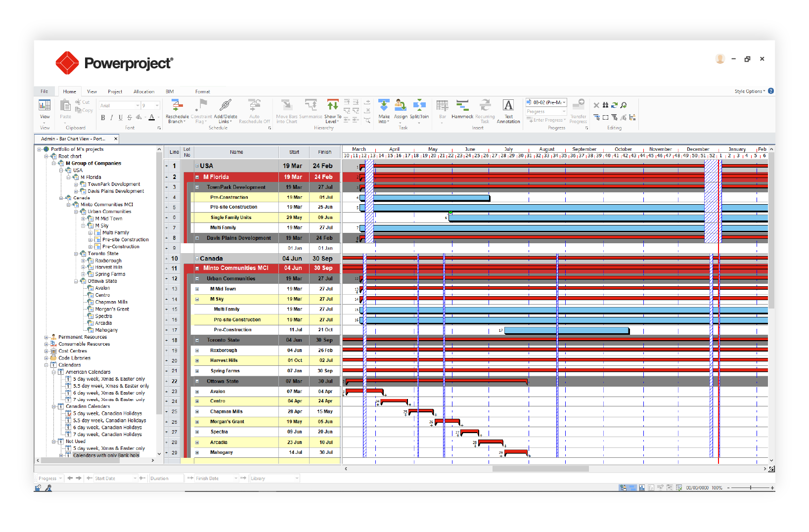Image resolution: width=809 pixels, height=532 pixels.
Task: Click the Make Into task icon
Action: coord(384,105)
